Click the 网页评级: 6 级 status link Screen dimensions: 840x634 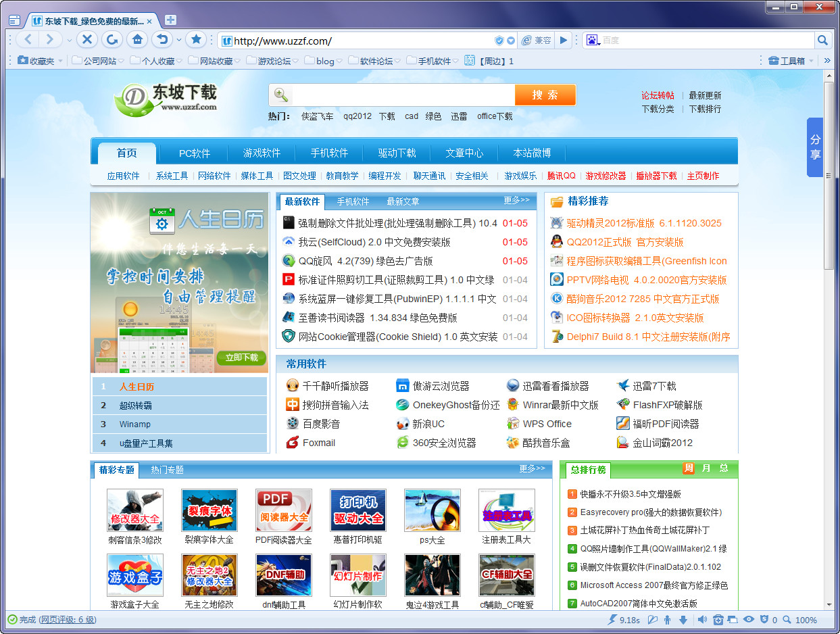(x=67, y=620)
